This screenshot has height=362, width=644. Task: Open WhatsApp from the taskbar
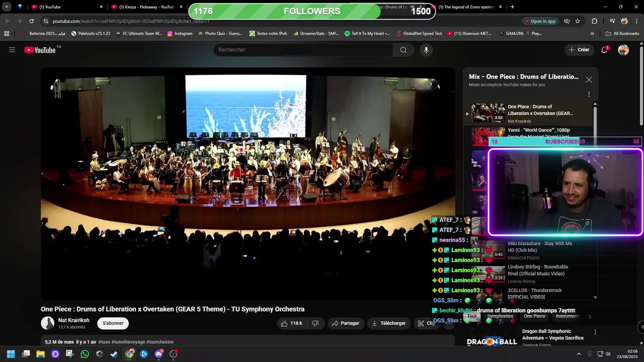(x=85, y=354)
